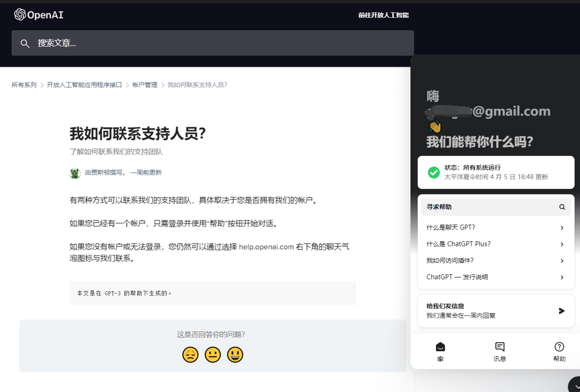This screenshot has width=580, height=392.
Task: Click the magnifier icon in 寻求帮助 box
Action: click(x=562, y=207)
